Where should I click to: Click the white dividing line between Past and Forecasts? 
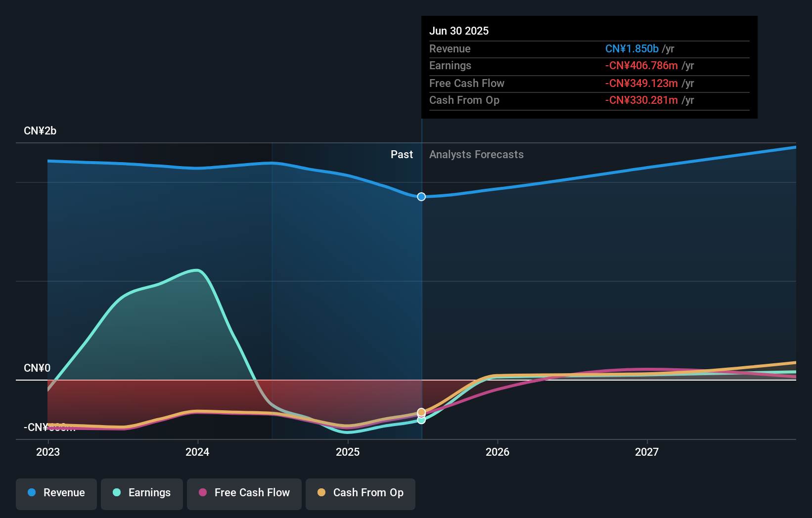tap(421, 297)
